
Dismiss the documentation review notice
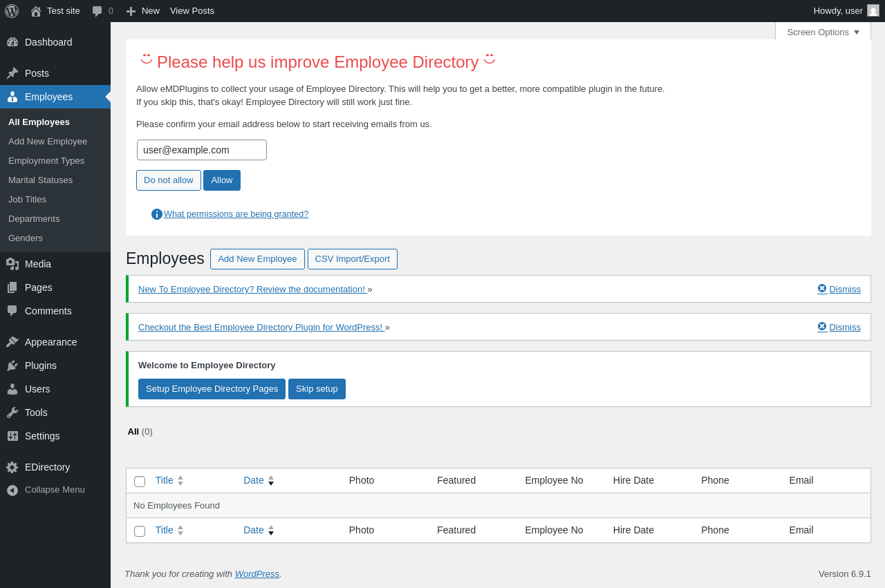click(839, 289)
